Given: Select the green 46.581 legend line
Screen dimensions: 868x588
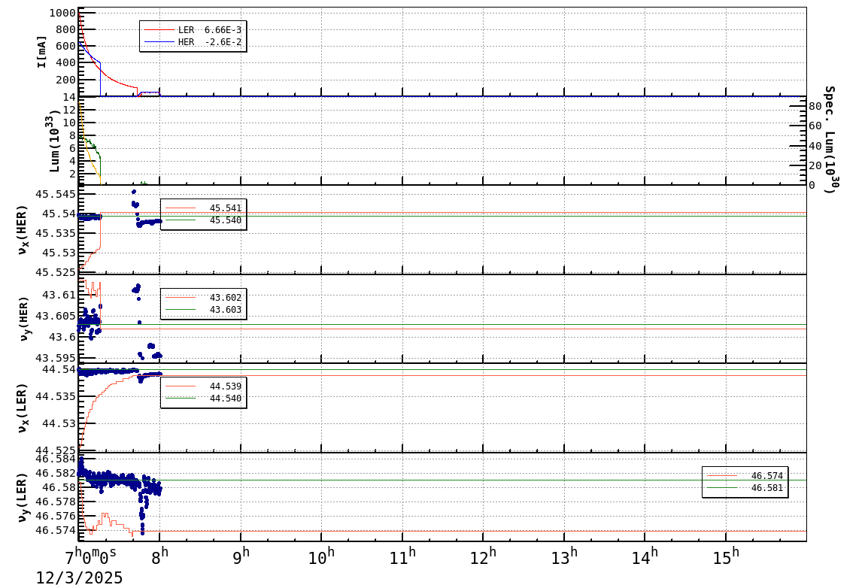Looking at the screenshot, I should point(722,488).
